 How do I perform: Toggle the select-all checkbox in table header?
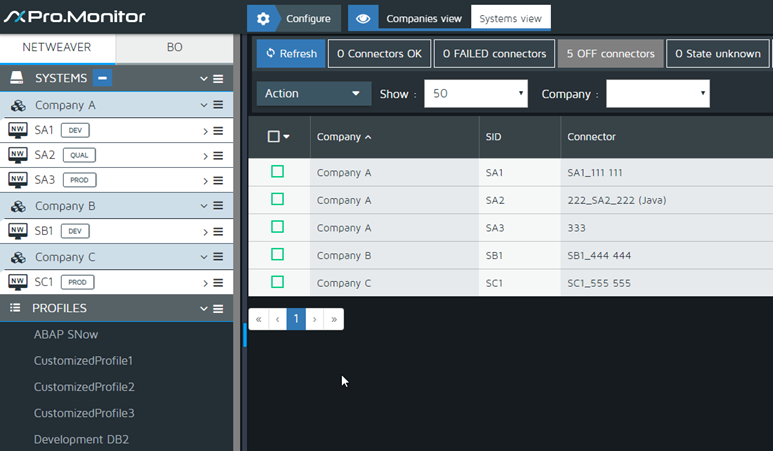coord(274,137)
